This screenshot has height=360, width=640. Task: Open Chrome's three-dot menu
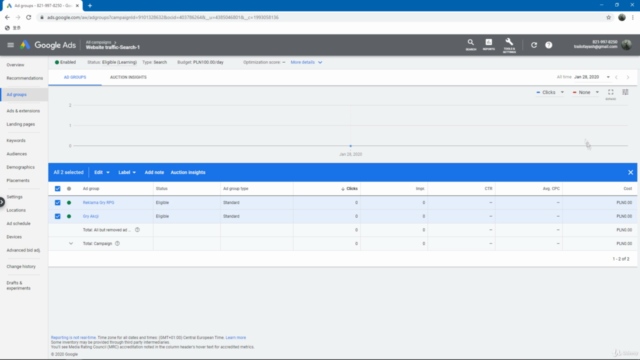(633, 18)
